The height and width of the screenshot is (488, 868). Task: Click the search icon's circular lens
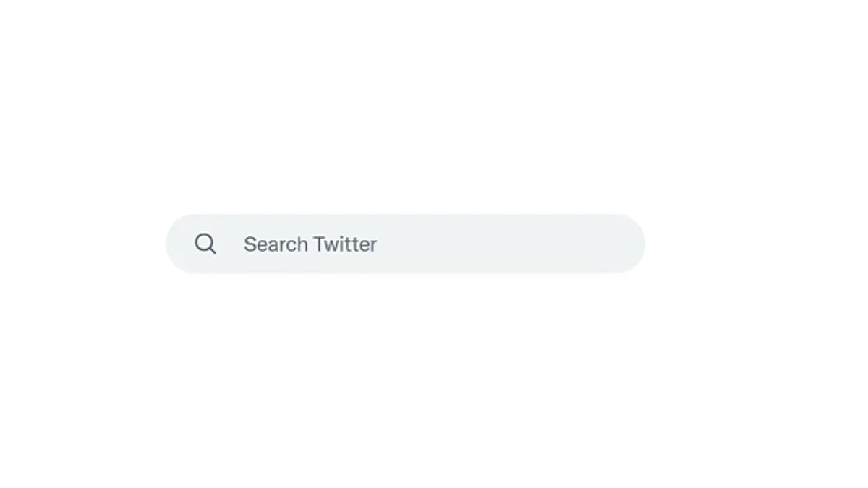pyautogui.click(x=204, y=242)
